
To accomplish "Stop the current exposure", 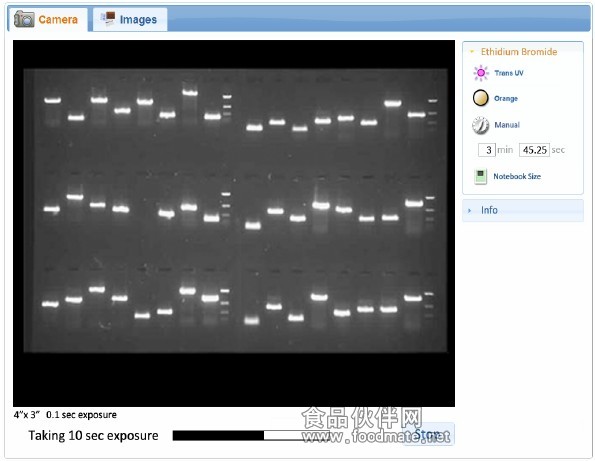I will 429,434.
